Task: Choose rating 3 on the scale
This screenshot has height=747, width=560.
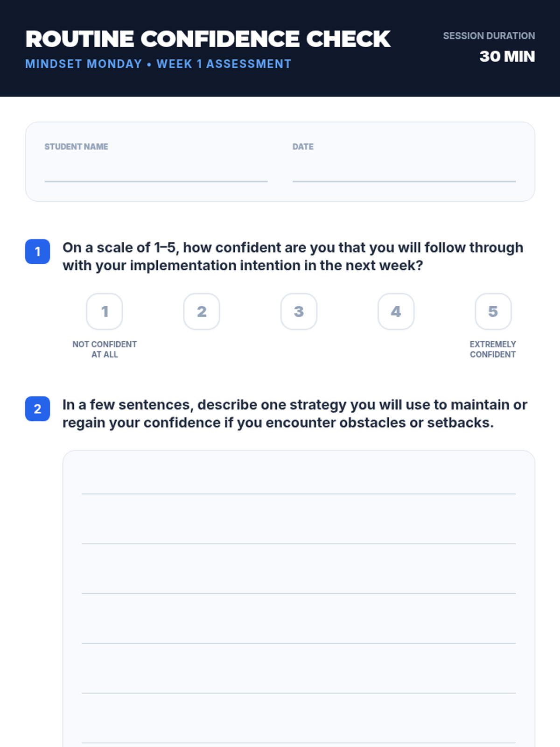Action: [x=299, y=311]
